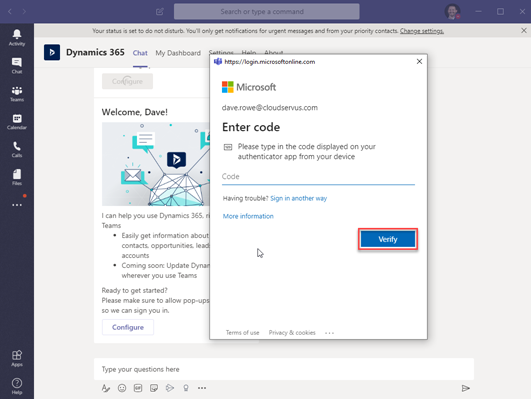This screenshot has width=531, height=399.
Task: Click the Praise icon in compose bar
Action: 186,388
